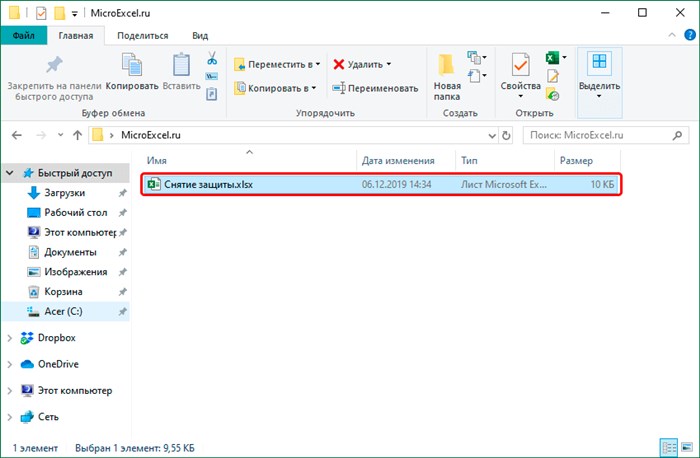This screenshot has width=700, height=458.
Task: Open Свойства checkmark icon
Action: pyautogui.click(x=521, y=65)
